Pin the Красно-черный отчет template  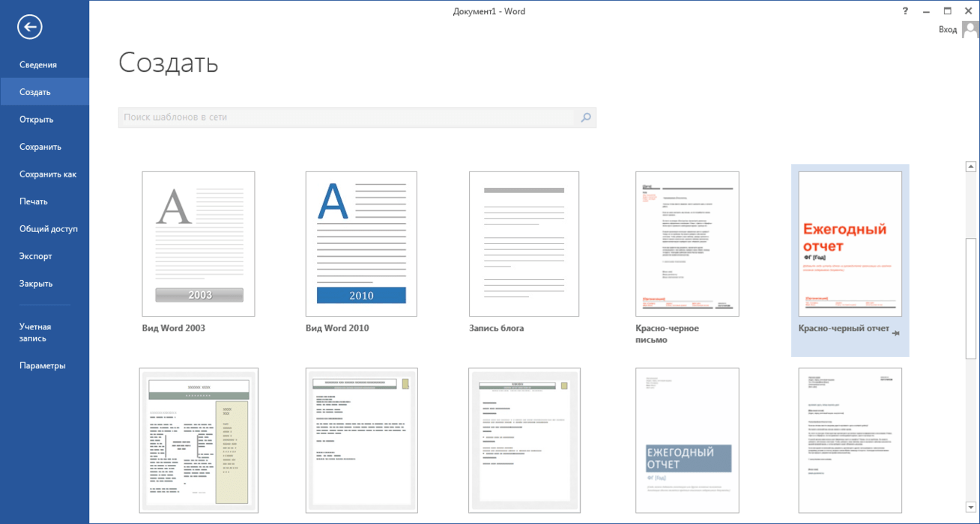click(x=896, y=333)
